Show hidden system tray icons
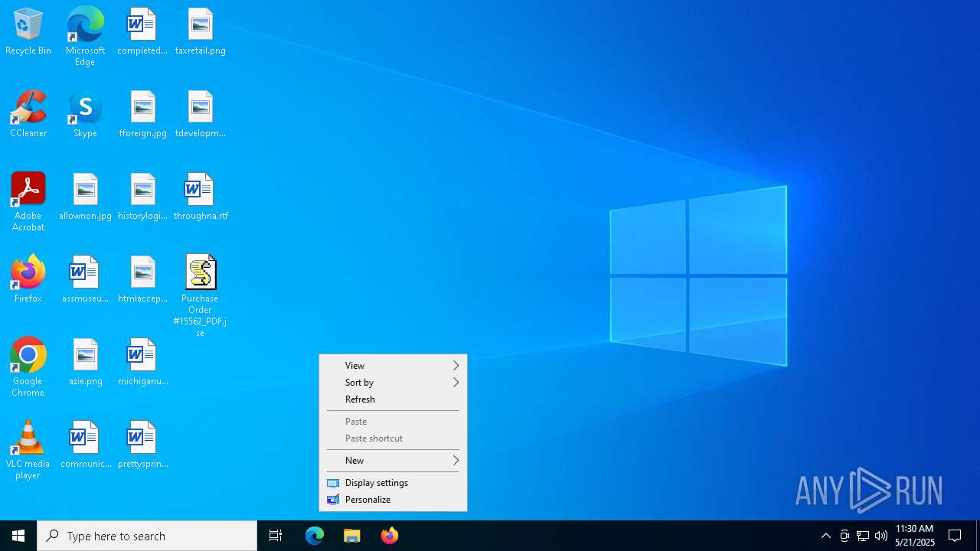This screenshot has height=551, width=980. [826, 536]
